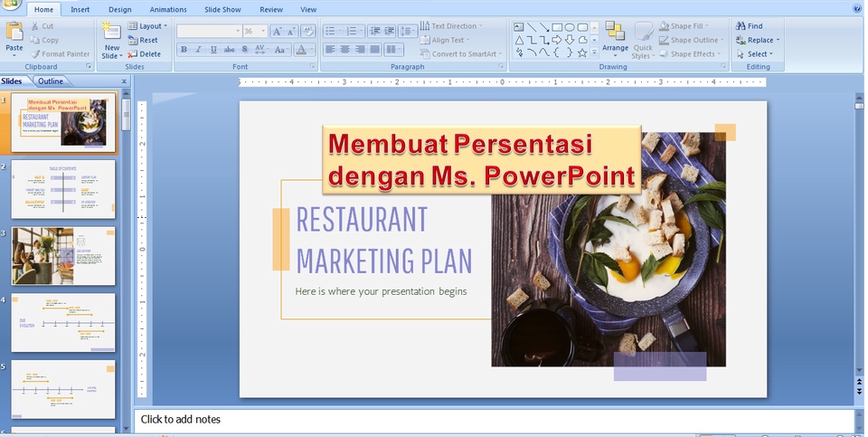Activate the Format Painter tool

(x=60, y=53)
